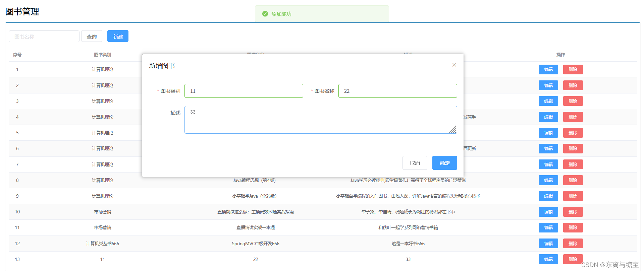Click 计算机理论 category in row 1
The width and height of the screenshot is (644, 271).
103,69
